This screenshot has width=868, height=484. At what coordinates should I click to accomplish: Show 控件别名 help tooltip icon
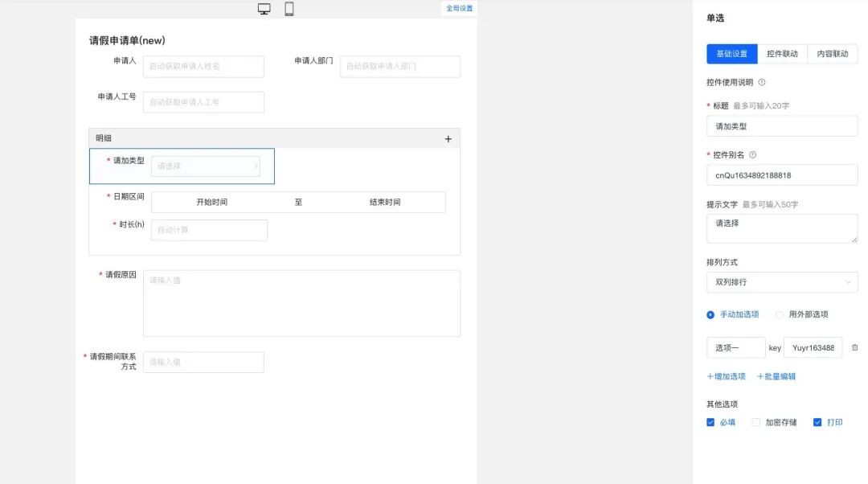click(x=752, y=155)
